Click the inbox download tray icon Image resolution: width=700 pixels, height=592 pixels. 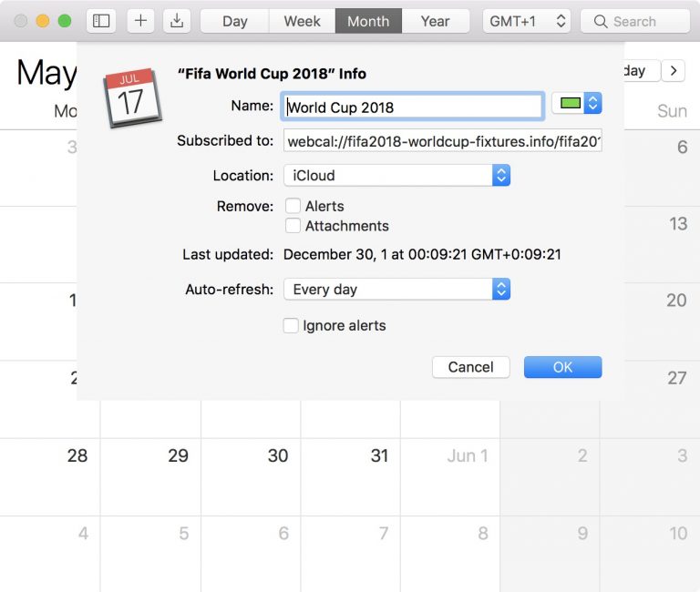pyautogui.click(x=179, y=21)
